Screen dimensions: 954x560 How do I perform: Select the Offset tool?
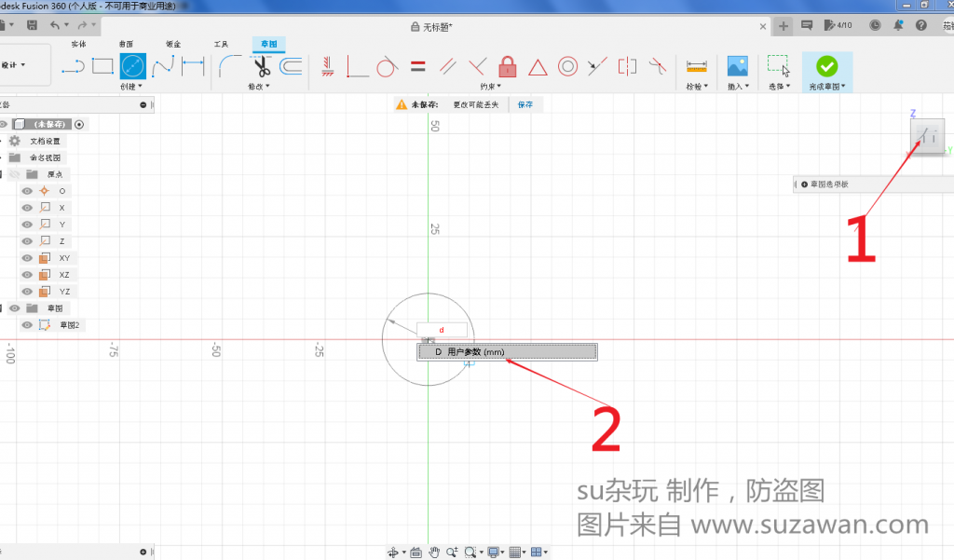(291, 66)
